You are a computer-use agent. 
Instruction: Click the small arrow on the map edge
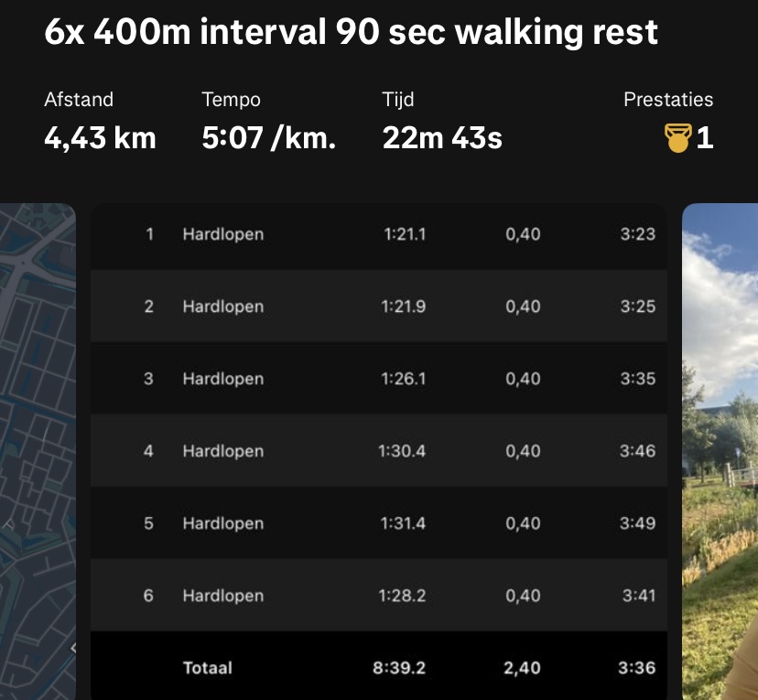point(73,648)
